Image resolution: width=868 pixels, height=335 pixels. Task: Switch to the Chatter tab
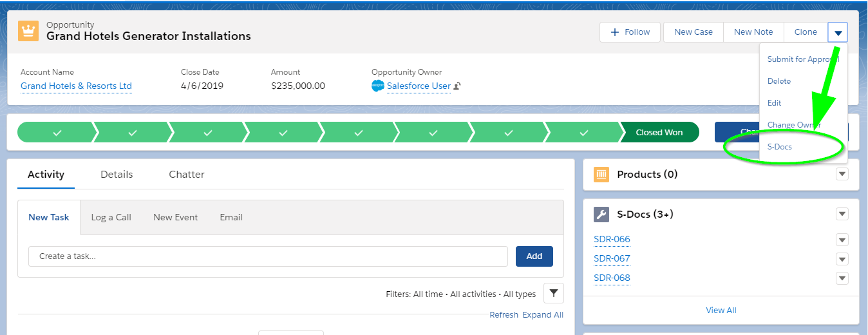[187, 175]
